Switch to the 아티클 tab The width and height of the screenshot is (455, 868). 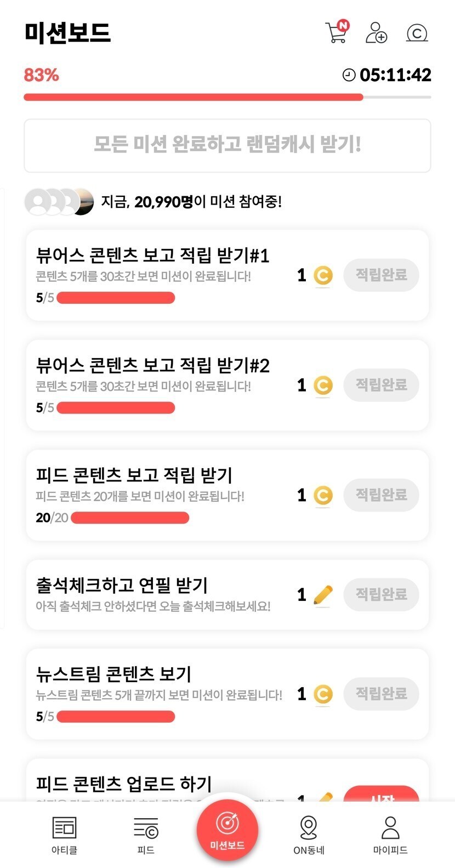pyautogui.click(x=64, y=835)
